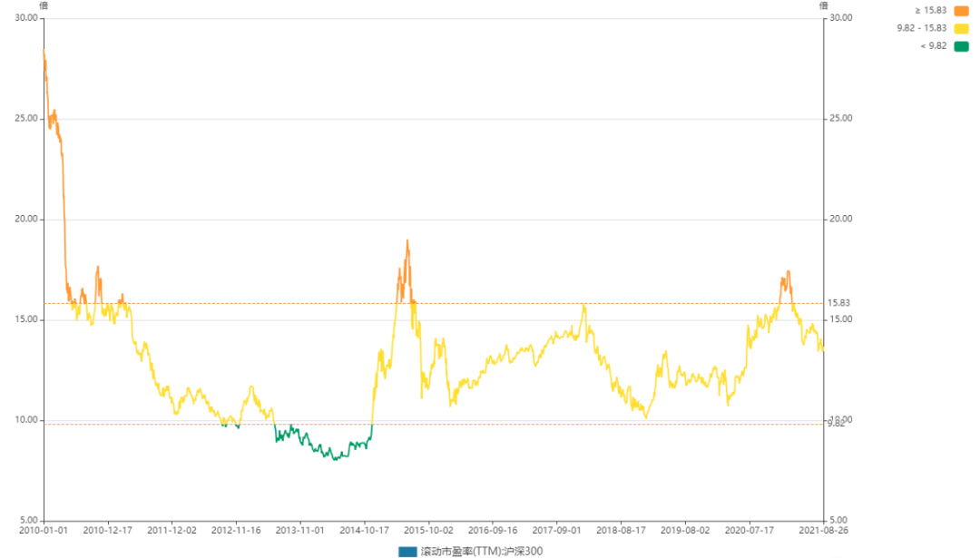Select the 2010-01-01 date label
The image size is (980, 558).
(44, 531)
